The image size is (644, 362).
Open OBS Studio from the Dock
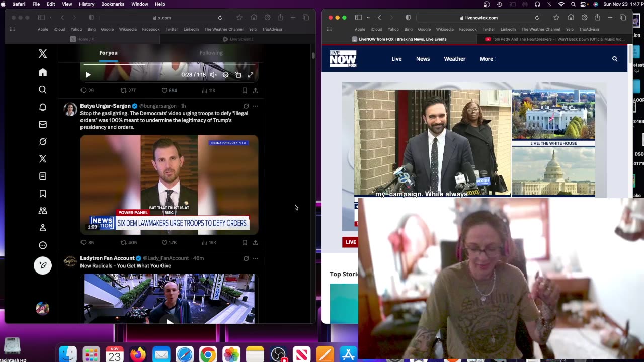pos(278,355)
